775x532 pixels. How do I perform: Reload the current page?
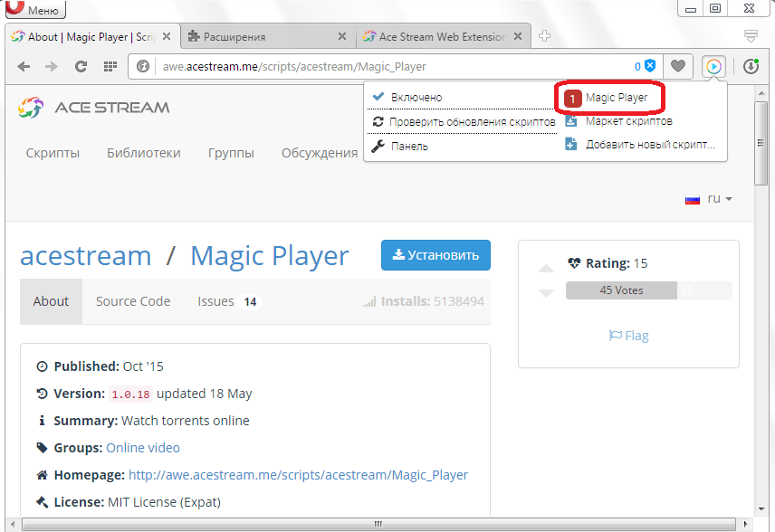[x=81, y=66]
